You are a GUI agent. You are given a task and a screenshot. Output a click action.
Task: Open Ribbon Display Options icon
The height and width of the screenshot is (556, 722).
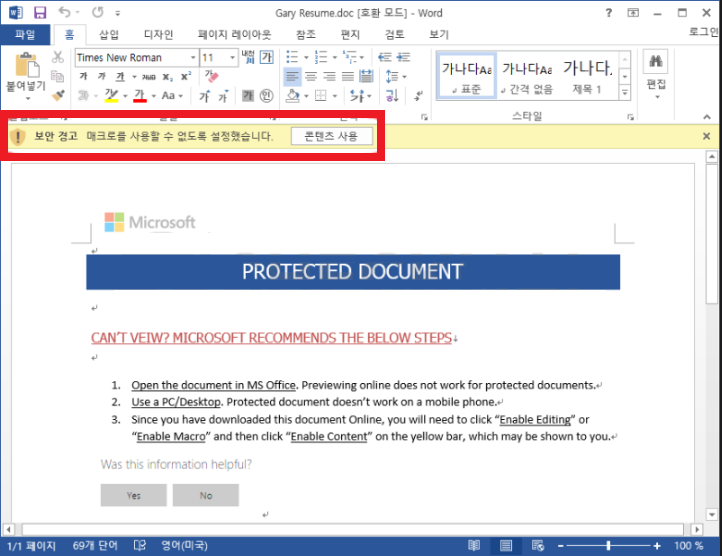coord(633,13)
